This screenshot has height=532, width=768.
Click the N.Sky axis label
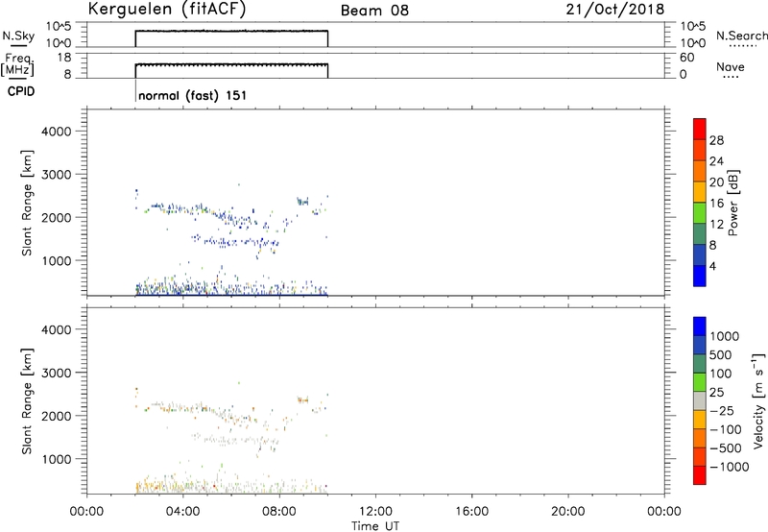coord(18,36)
